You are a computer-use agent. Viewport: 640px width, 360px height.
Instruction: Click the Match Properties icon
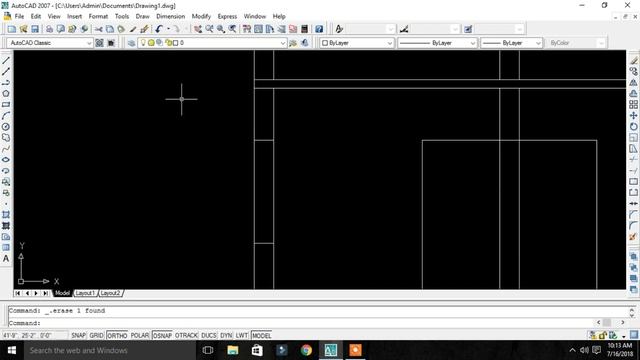133,29
